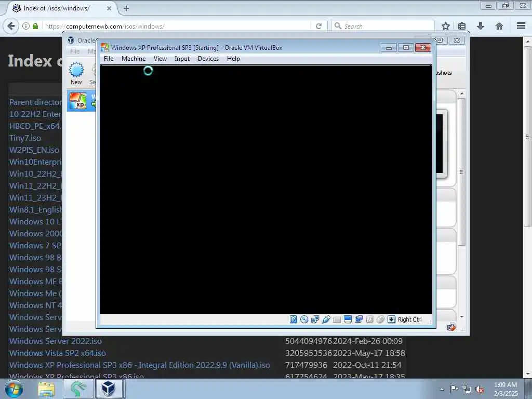
Task: Click the USB devices status icon
Action: point(326,320)
